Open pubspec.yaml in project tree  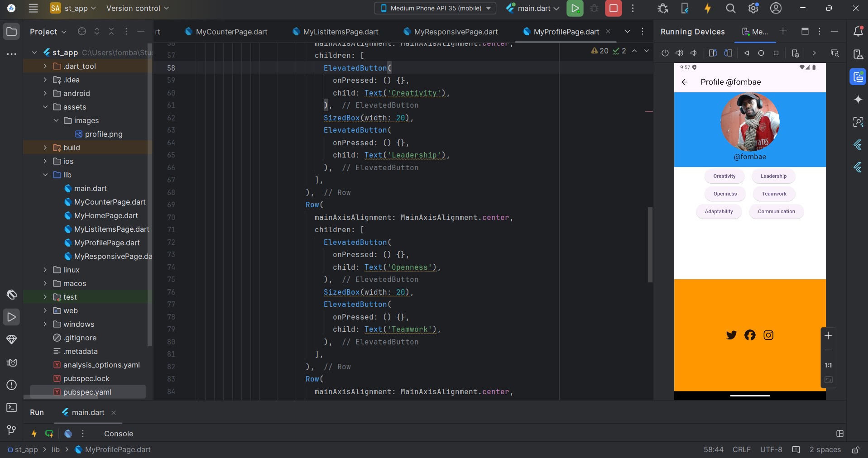pyautogui.click(x=87, y=392)
